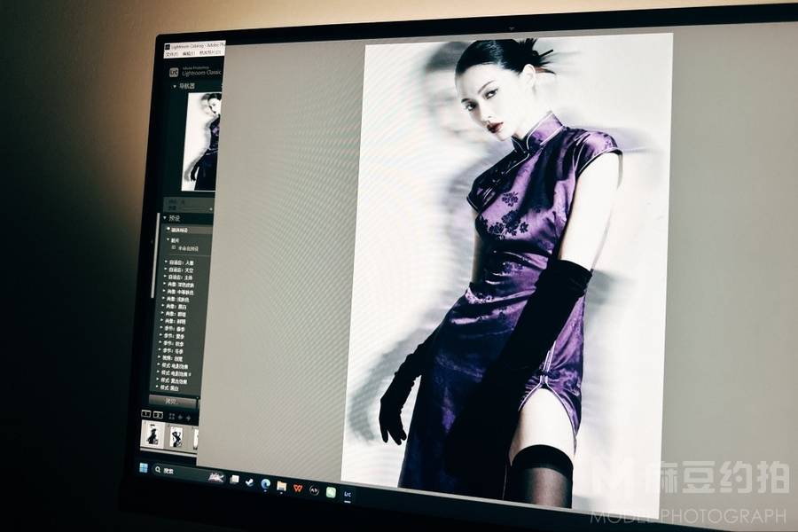
Task: Open the 编辑 menu in Lightroom
Action: (189, 53)
